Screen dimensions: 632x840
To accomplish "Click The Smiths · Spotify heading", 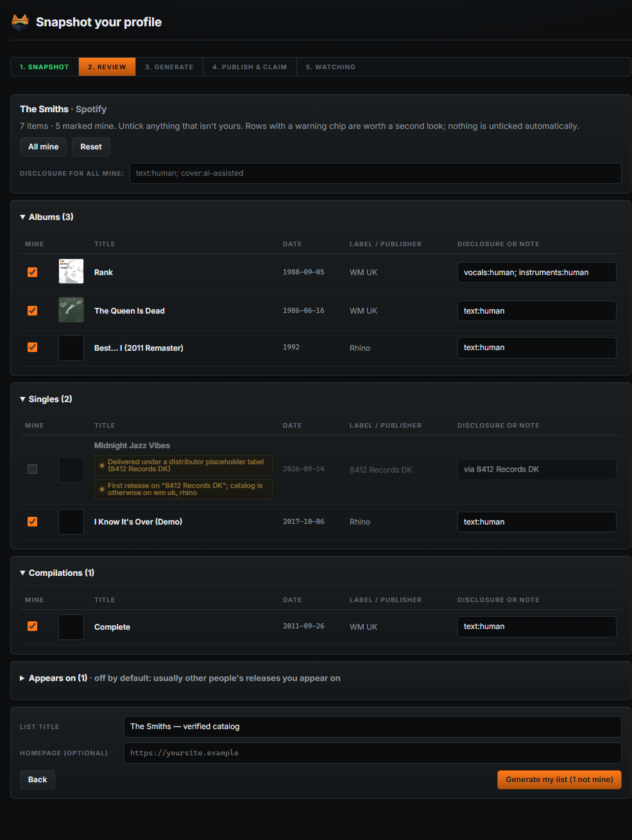I will tap(63, 109).
